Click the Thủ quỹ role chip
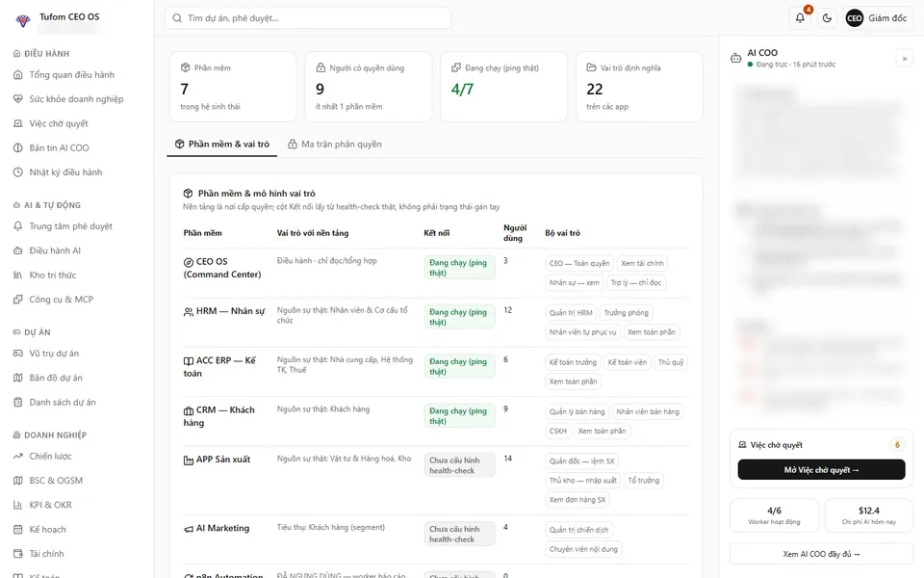This screenshot has height=578, width=924. (671, 362)
